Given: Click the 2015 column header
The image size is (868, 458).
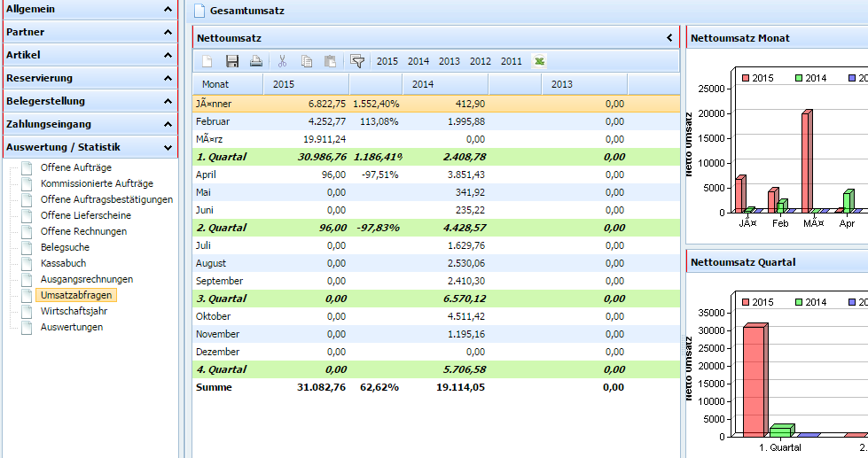Looking at the screenshot, I should 306,84.
